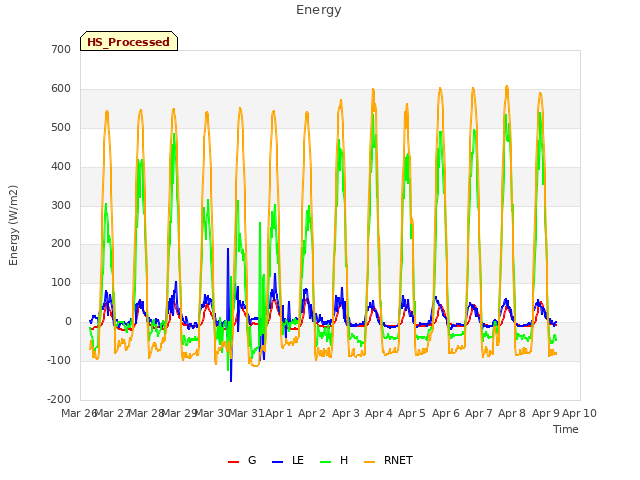Select the green H legend swatch

326,462
